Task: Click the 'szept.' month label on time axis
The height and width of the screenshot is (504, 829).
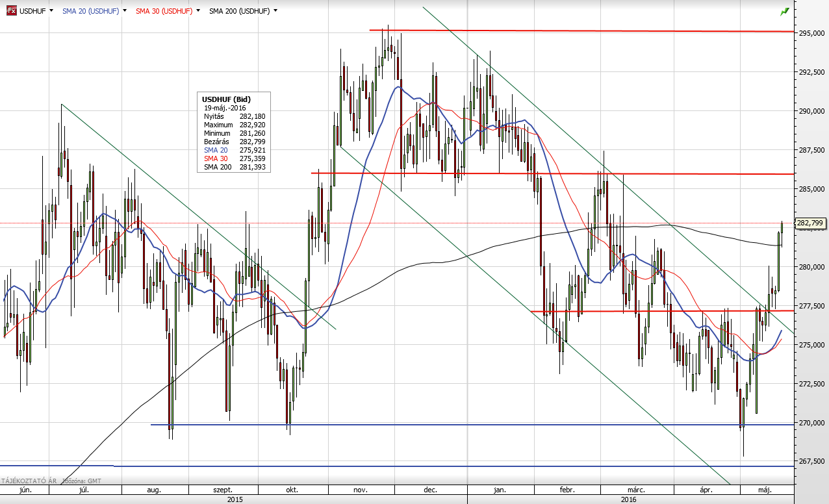Action: tap(223, 490)
